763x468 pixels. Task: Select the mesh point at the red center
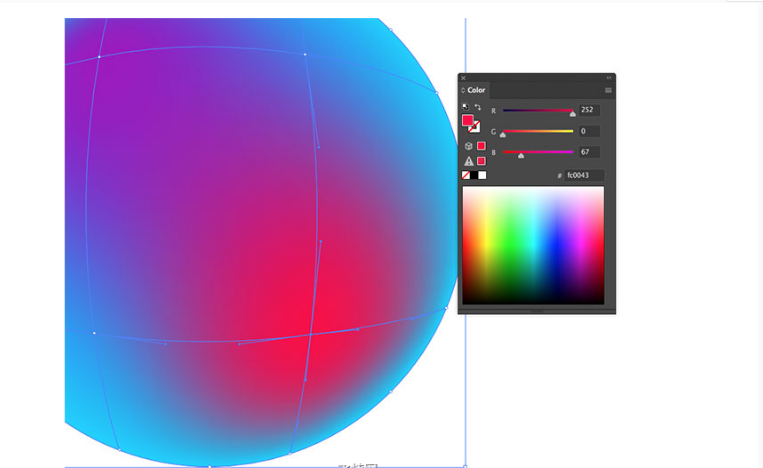pyautogui.click(x=311, y=334)
